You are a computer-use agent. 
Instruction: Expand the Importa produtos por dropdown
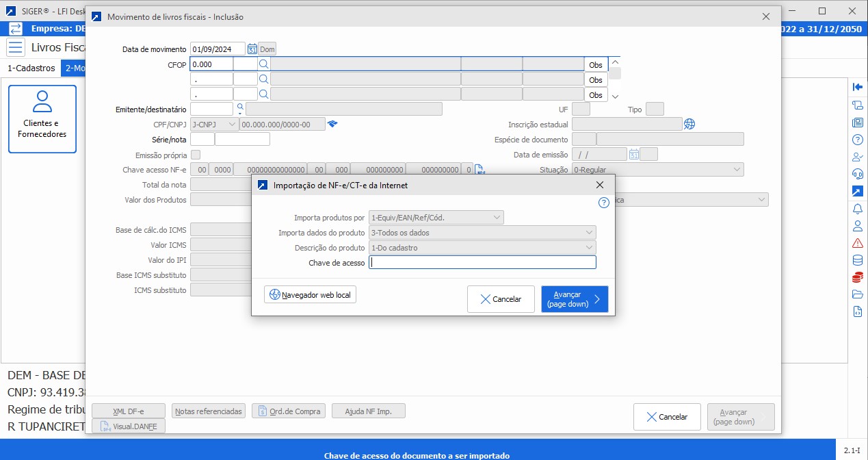pyautogui.click(x=436, y=218)
